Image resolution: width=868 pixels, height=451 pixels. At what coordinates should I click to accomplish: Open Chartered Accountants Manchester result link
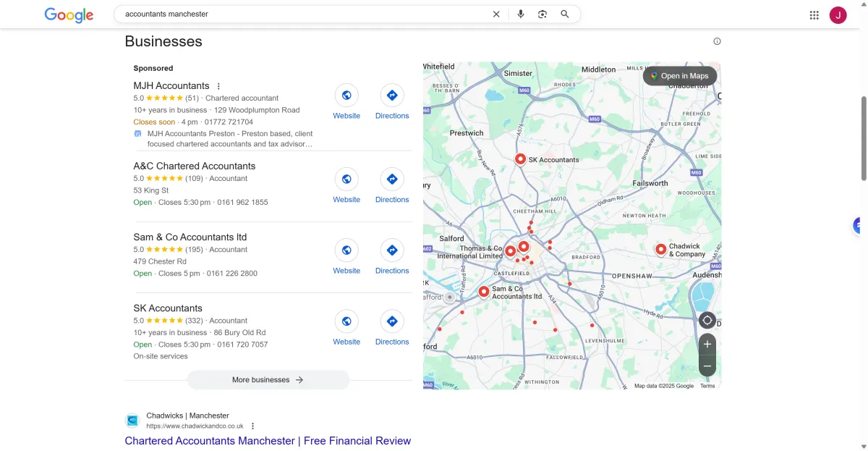click(268, 441)
